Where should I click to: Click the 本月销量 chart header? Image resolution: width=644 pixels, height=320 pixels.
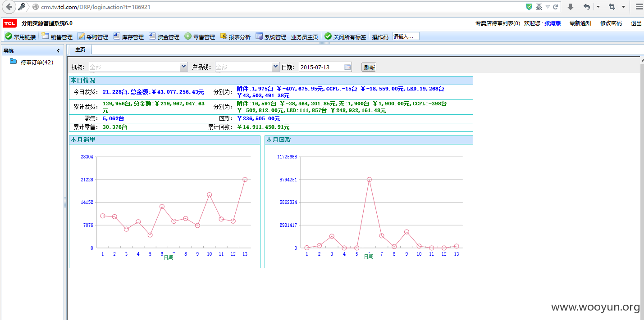(164, 140)
